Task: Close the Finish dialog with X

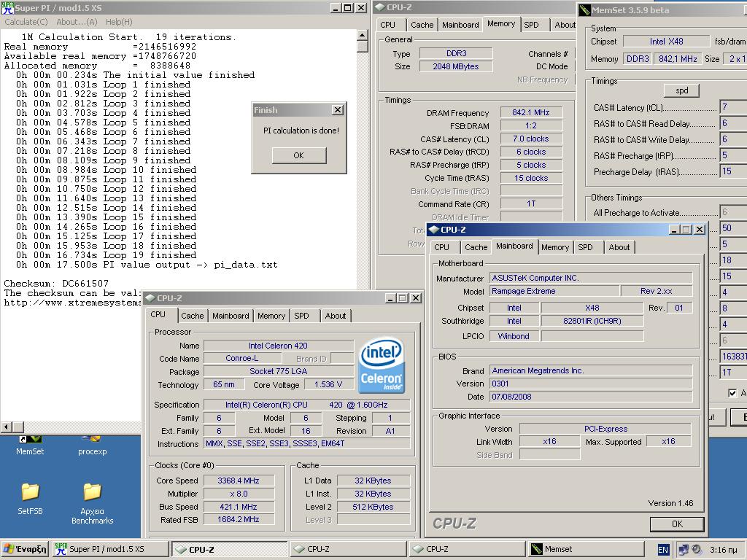Action: (x=337, y=110)
